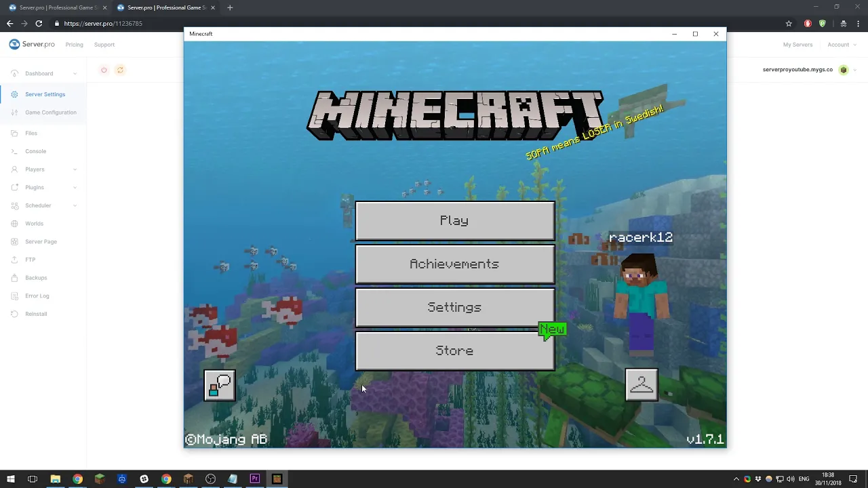Open Plugins in the Server.pro sidebar
Image resolution: width=868 pixels, height=488 pixels.
click(x=35, y=188)
